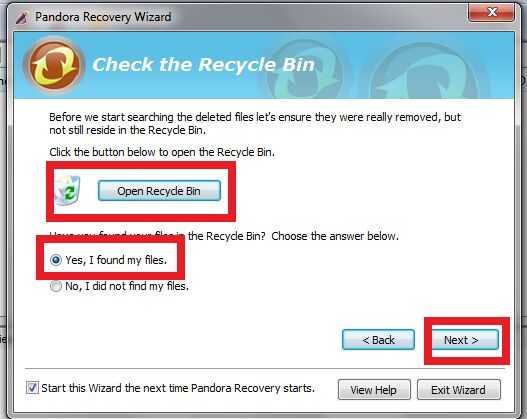This screenshot has width=527, height=419.
Task: Click the orange Pandora Recovery logo
Action: click(55, 65)
